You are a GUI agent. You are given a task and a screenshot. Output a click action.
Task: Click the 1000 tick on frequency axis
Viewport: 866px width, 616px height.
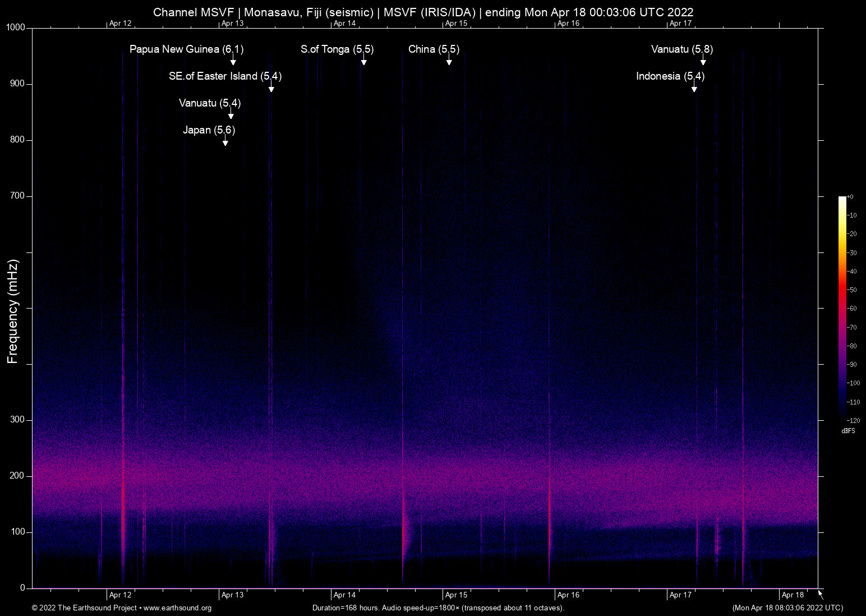(x=15, y=27)
